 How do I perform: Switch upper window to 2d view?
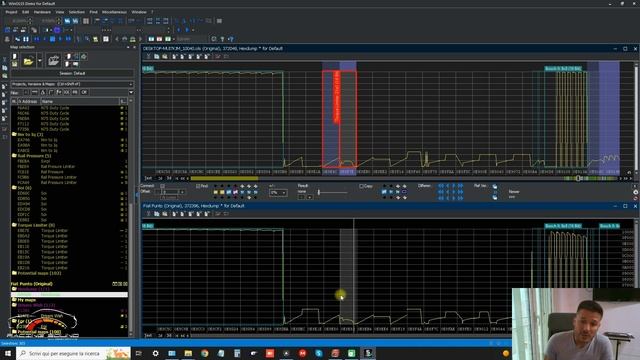click(160, 178)
